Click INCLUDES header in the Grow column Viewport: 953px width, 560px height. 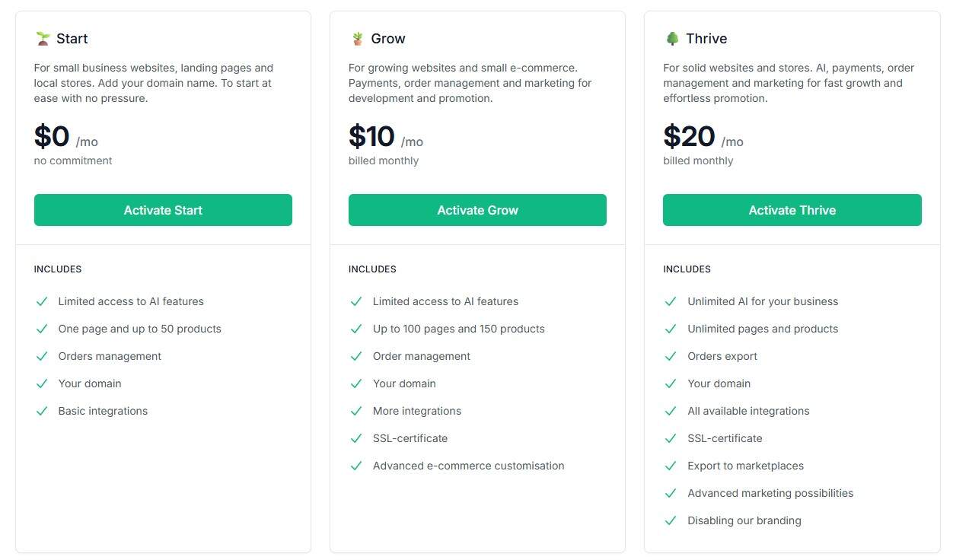(x=372, y=269)
